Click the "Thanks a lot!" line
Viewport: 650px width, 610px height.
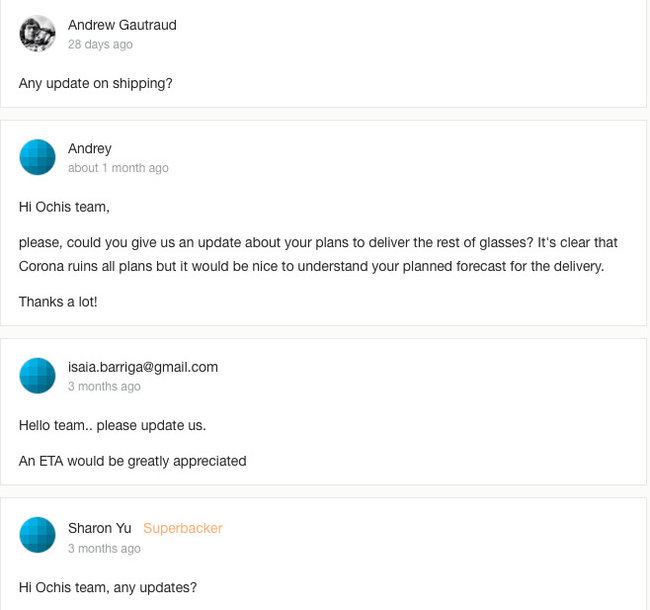58,301
